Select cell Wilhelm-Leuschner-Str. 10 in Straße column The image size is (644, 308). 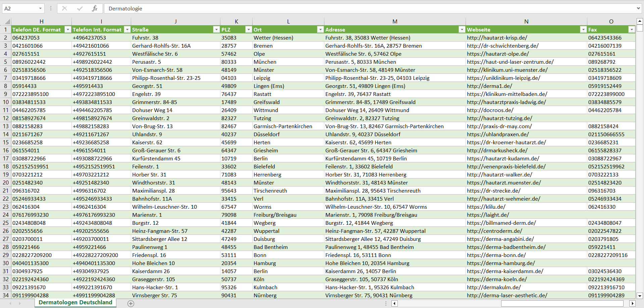(x=175, y=207)
